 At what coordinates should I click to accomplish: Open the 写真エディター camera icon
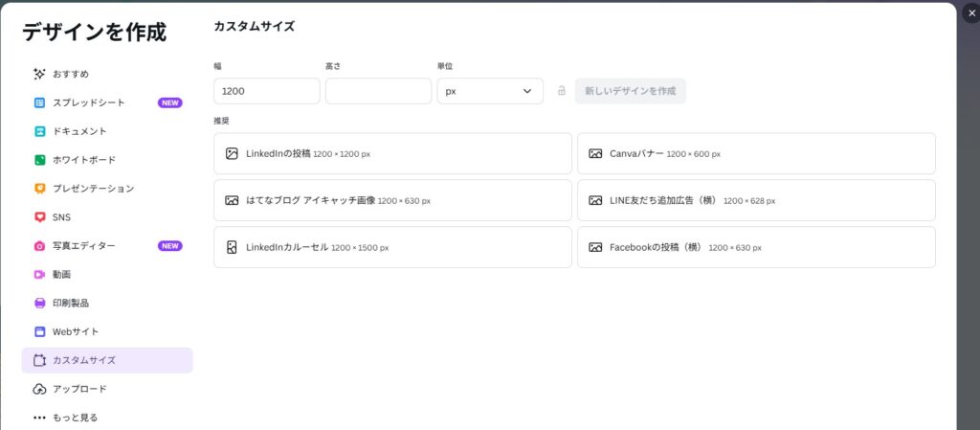(39, 246)
